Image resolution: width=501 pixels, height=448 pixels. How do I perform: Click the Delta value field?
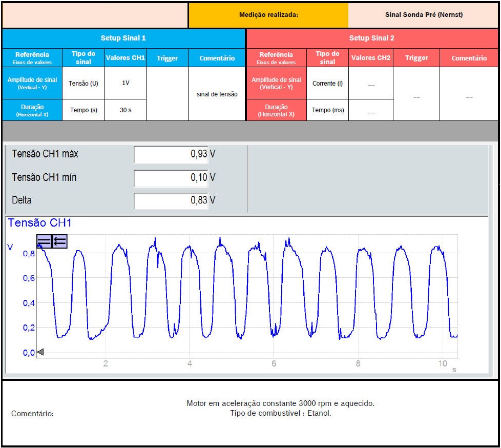171,200
